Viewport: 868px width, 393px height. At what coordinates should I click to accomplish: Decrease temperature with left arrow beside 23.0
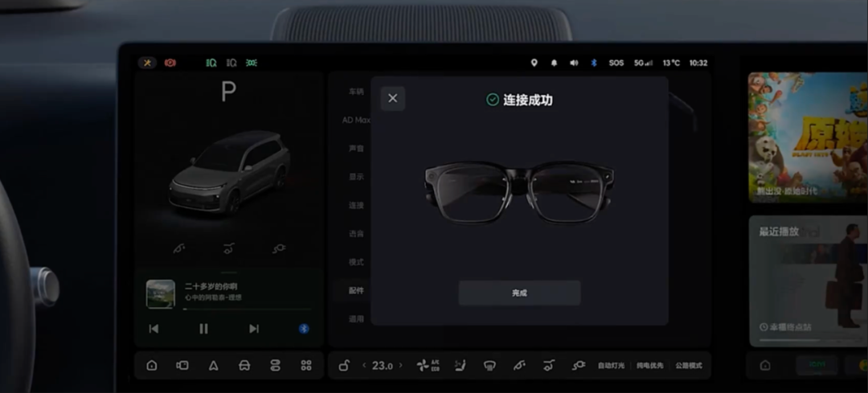click(x=364, y=366)
